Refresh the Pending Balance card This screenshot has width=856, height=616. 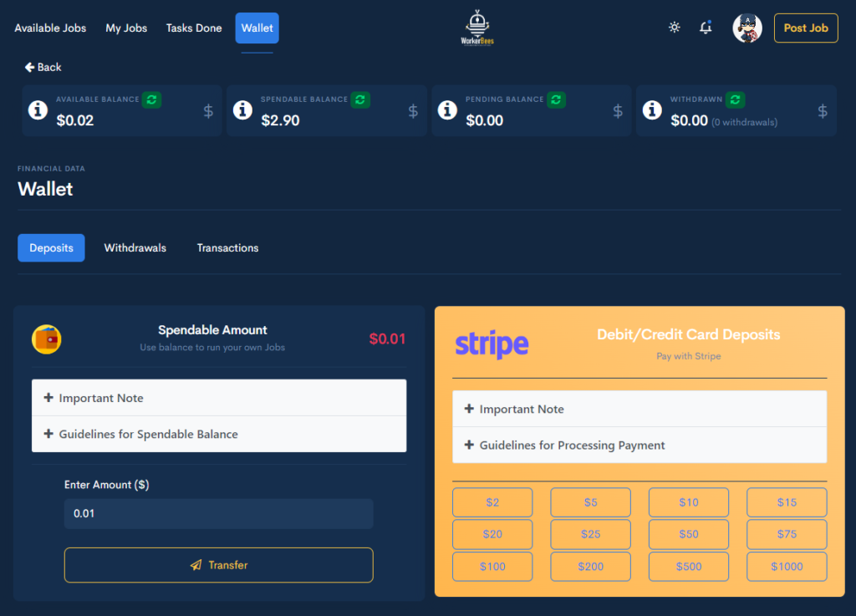(x=556, y=99)
